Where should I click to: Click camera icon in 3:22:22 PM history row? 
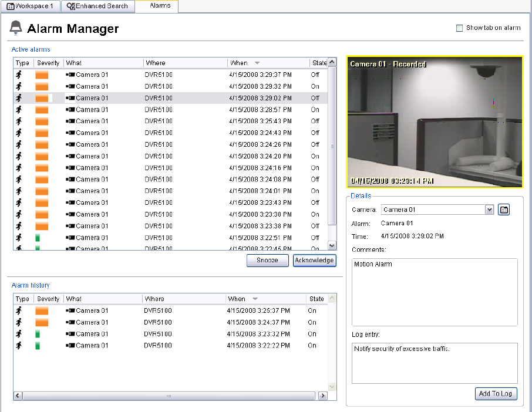[x=70, y=346]
